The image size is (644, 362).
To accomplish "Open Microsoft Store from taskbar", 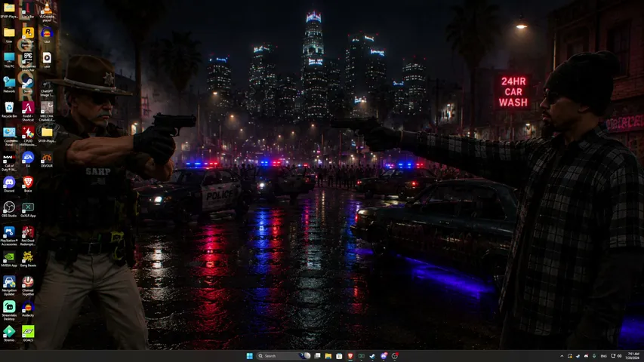I will [339, 356].
